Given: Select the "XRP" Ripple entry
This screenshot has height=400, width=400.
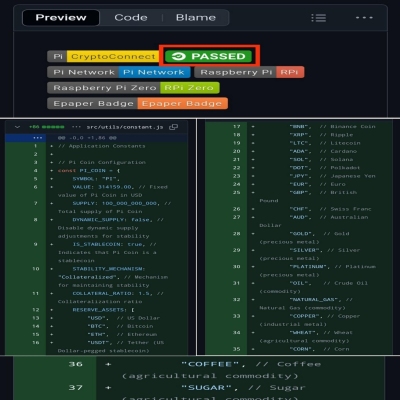Looking at the screenshot, I should click(321, 135).
